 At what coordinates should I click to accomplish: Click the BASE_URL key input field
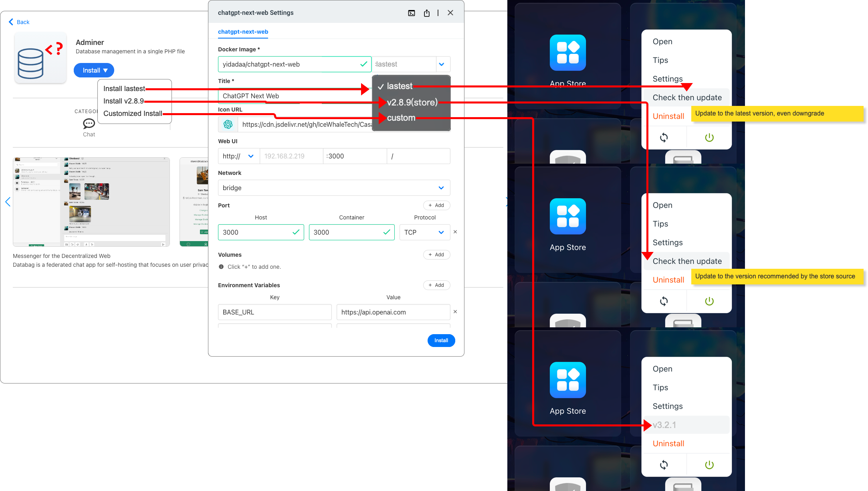click(x=275, y=312)
